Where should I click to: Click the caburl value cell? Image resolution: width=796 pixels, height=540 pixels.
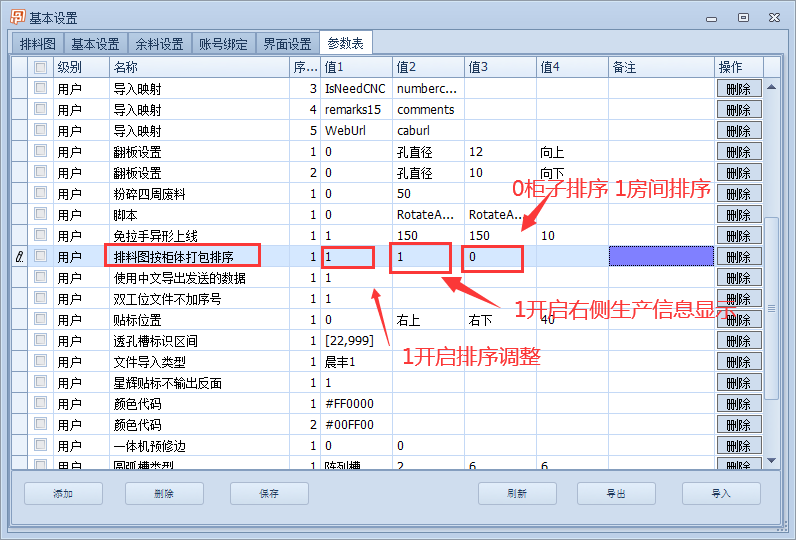tap(428, 131)
